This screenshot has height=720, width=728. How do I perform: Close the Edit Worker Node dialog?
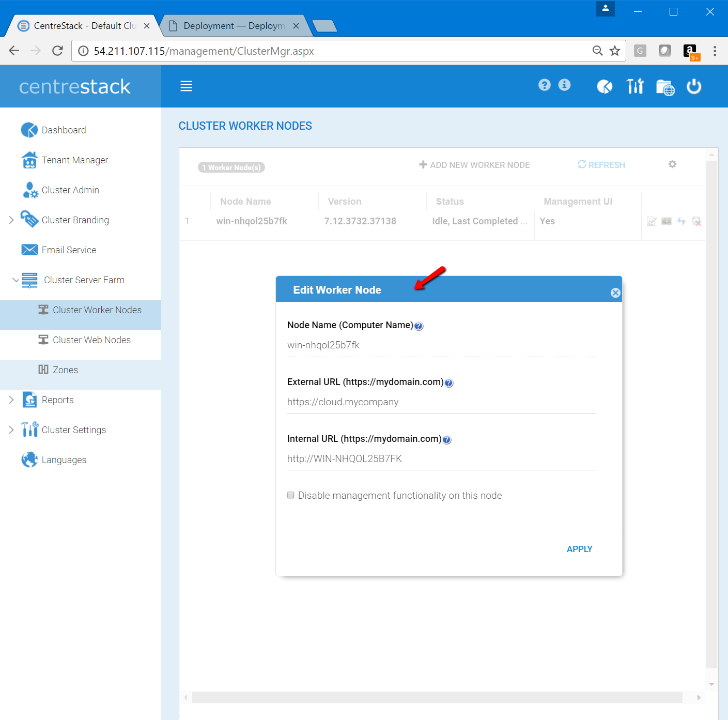pyautogui.click(x=615, y=293)
